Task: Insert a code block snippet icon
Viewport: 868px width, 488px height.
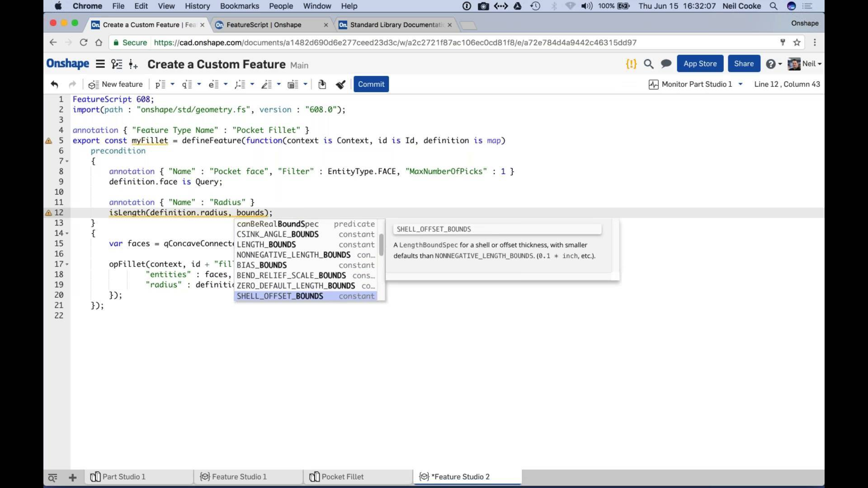Action: (x=293, y=84)
